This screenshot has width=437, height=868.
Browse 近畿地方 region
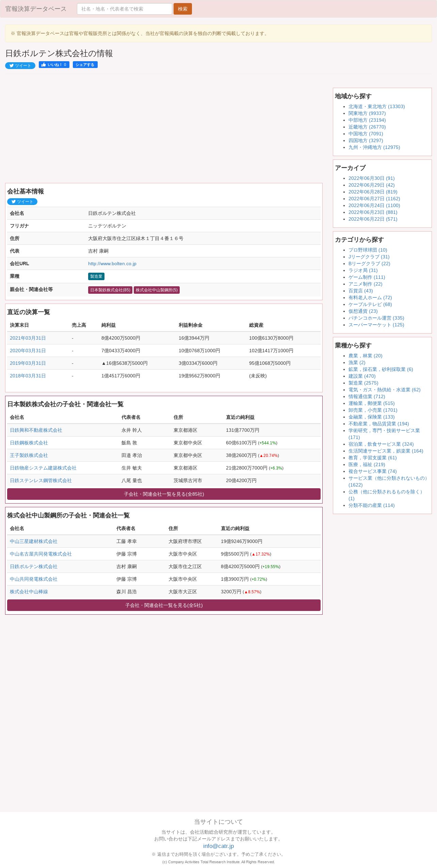(x=367, y=127)
